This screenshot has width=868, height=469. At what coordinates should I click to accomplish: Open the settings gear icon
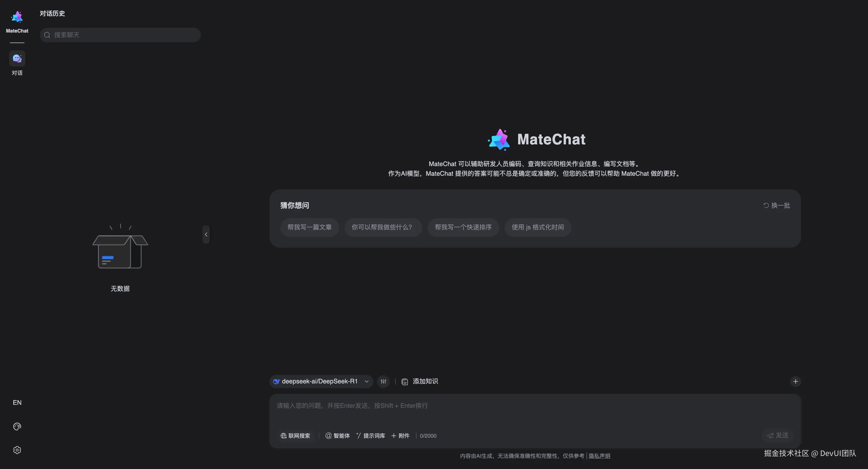pos(17,450)
